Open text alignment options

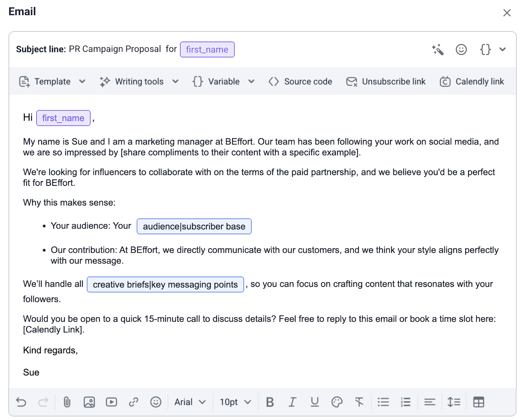point(430,402)
